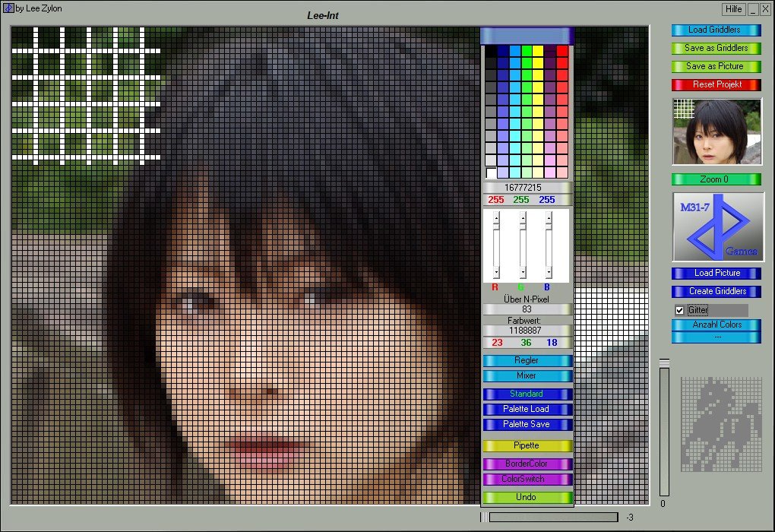Screen dimensions: 775x532
Task: Click the red R channel slider
Action: click(x=495, y=245)
